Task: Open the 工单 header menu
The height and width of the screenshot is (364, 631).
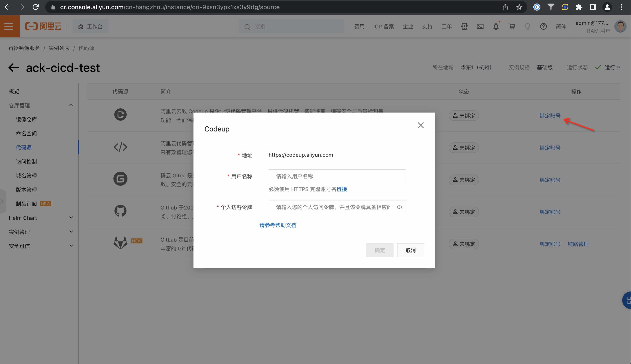Action: click(x=447, y=26)
